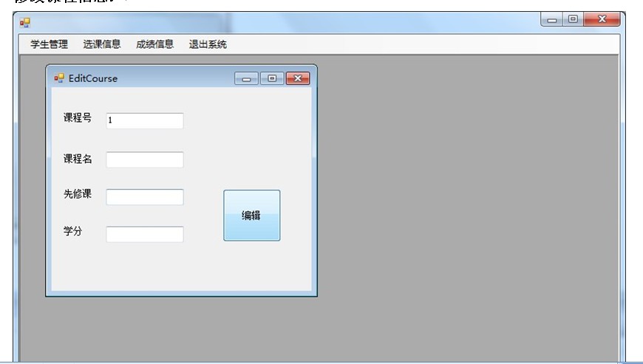The image size is (643, 364).
Task: Click the EditCourse window icon
Action: [x=59, y=78]
